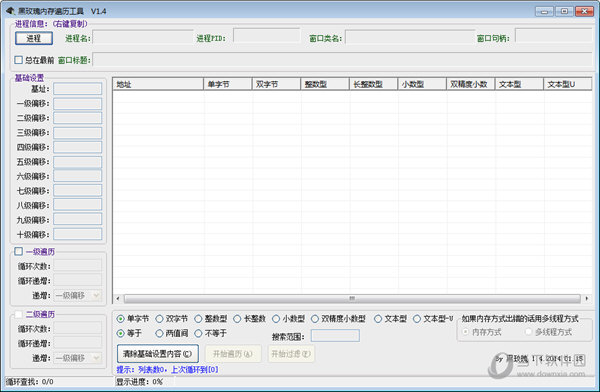
Task: Click the 基址 input field
Action: (x=78, y=89)
